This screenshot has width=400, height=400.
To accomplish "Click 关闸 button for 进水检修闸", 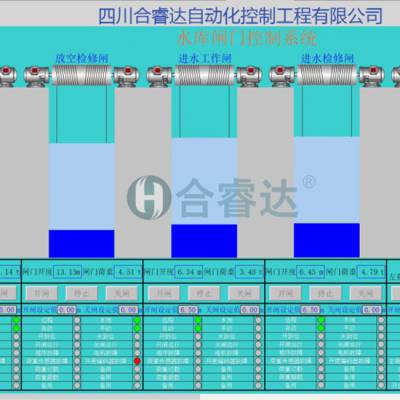I will click(365, 293).
